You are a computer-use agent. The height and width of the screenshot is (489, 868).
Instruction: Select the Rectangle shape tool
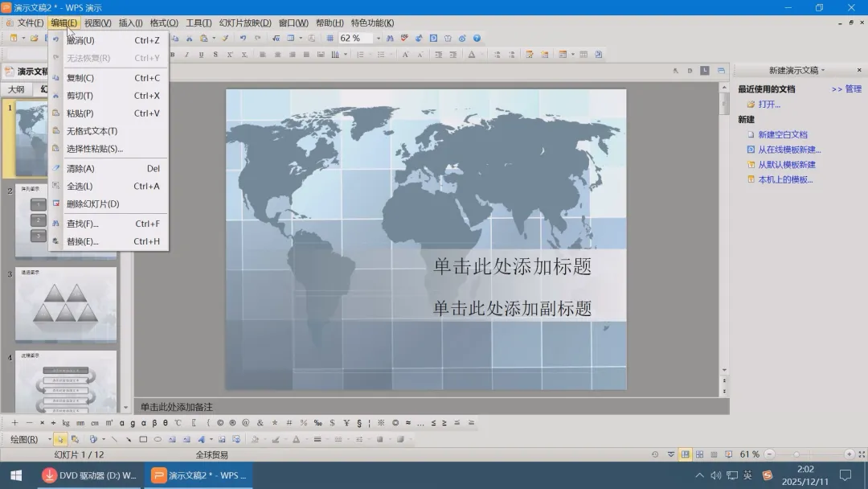point(143,439)
